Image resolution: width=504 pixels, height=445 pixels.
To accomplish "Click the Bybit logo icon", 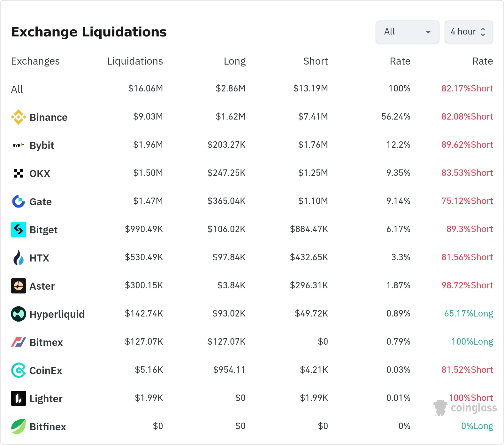I will (18, 145).
